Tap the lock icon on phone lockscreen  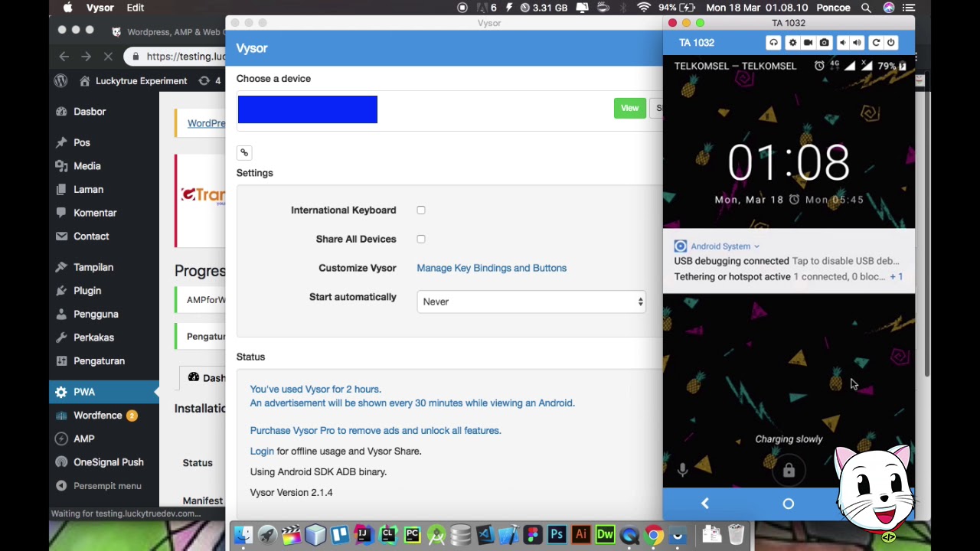click(789, 471)
